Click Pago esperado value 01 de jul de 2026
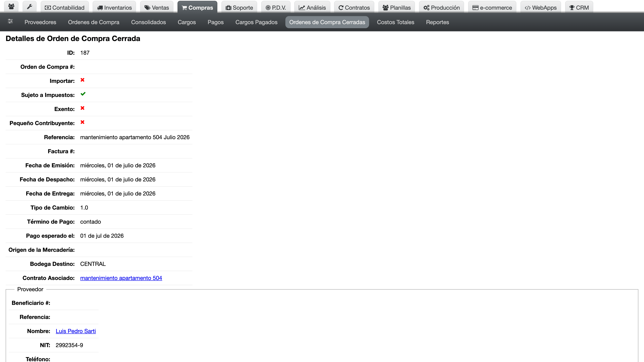 click(x=102, y=236)
